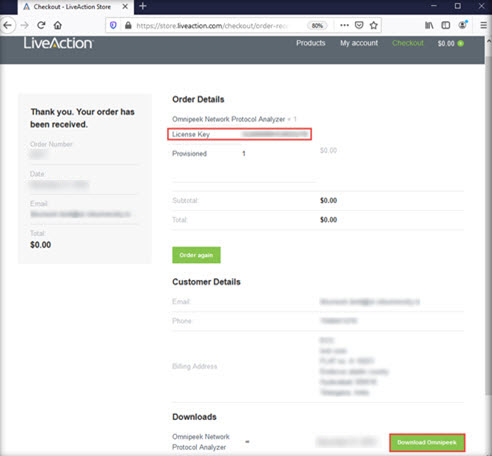Toggle the sidebar view icon
The image size is (492, 456).
click(x=446, y=25)
